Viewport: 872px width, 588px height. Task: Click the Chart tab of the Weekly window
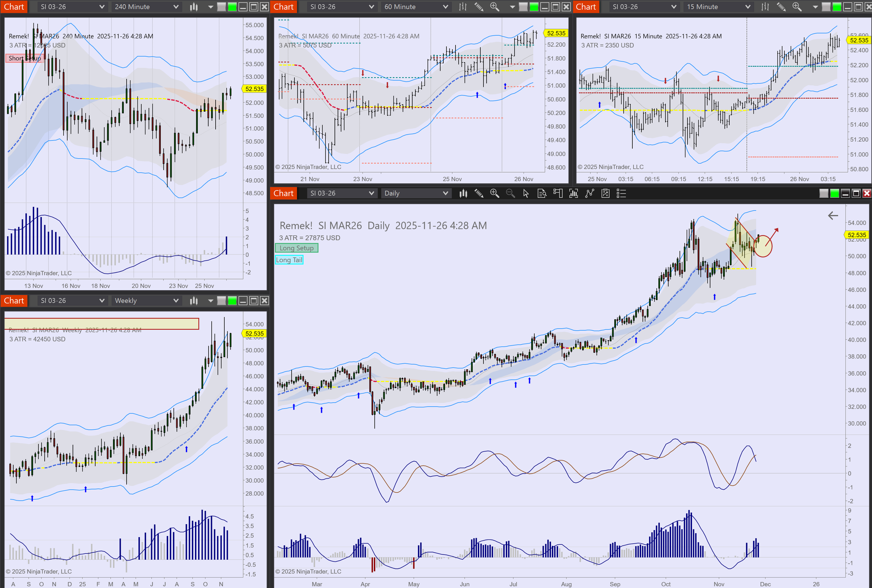click(x=14, y=300)
